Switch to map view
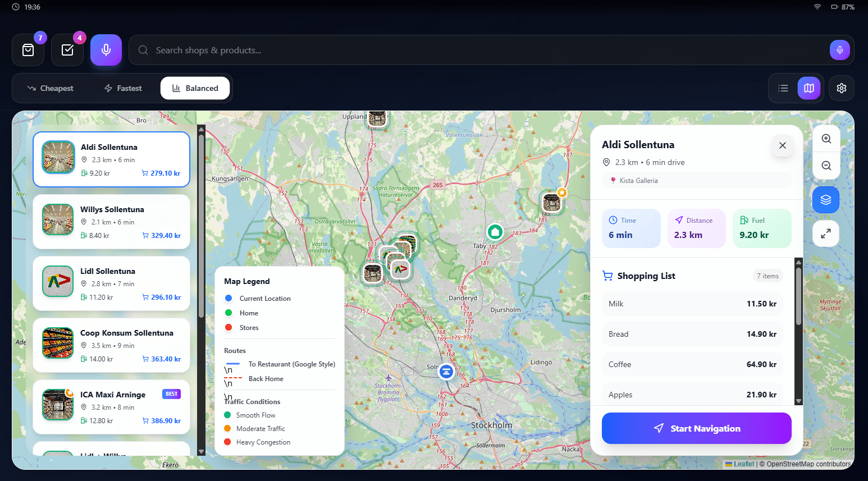This screenshot has width=868, height=481. coord(809,88)
